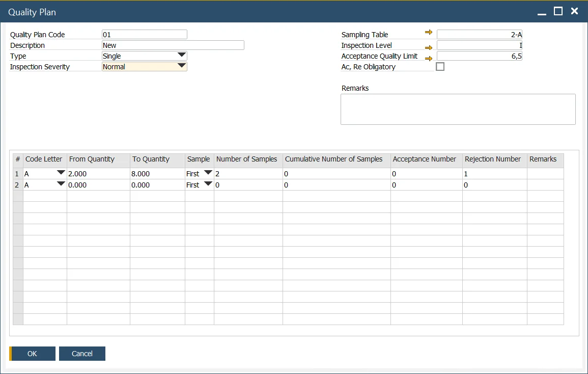Image resolution: width=588 pixels, height=374 pixels.
Task: Click the Sampling Table link arrow icon
Action: click(429, 33)
